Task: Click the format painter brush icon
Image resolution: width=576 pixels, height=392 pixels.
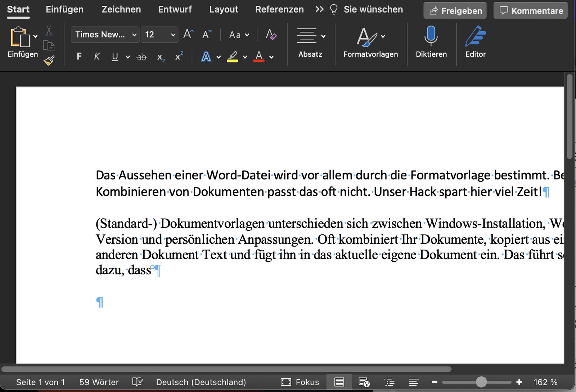Action: pos(49,60)
